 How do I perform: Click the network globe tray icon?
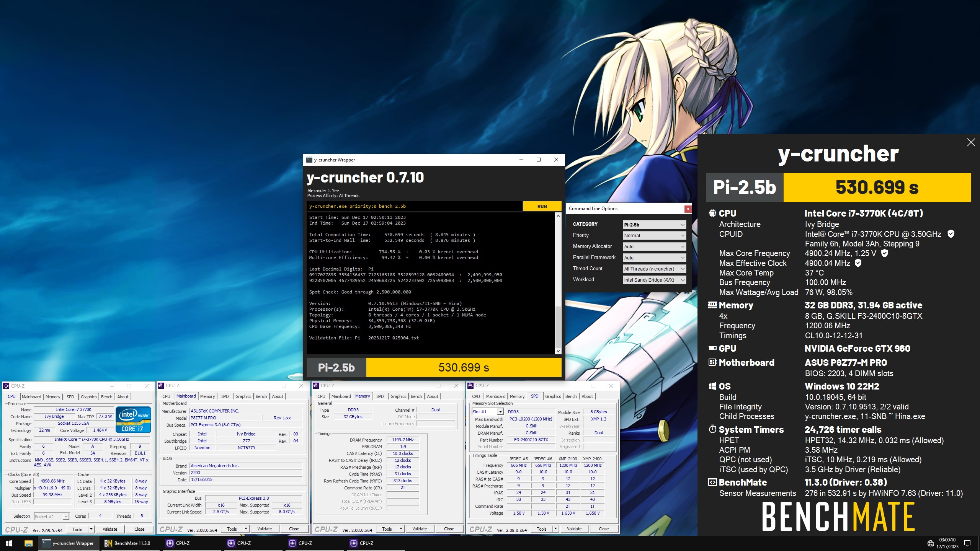pos(930,543)
